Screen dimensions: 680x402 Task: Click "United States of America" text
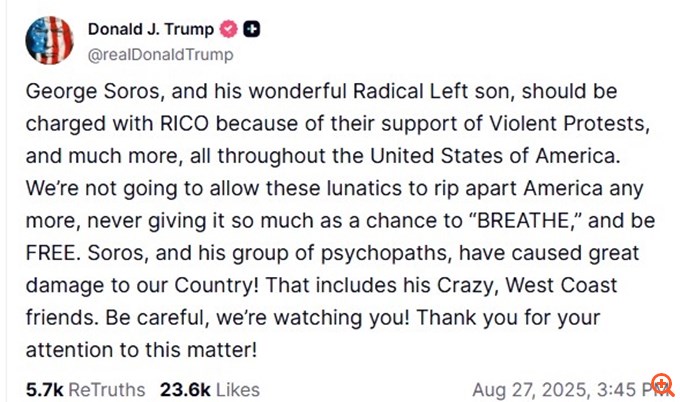click(x=495, y=156)
